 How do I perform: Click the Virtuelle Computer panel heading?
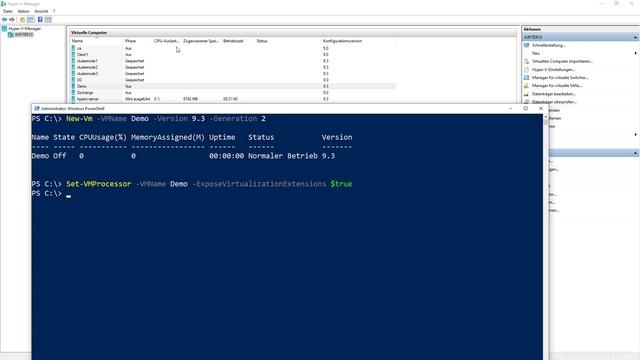click(x=89, y=33)
